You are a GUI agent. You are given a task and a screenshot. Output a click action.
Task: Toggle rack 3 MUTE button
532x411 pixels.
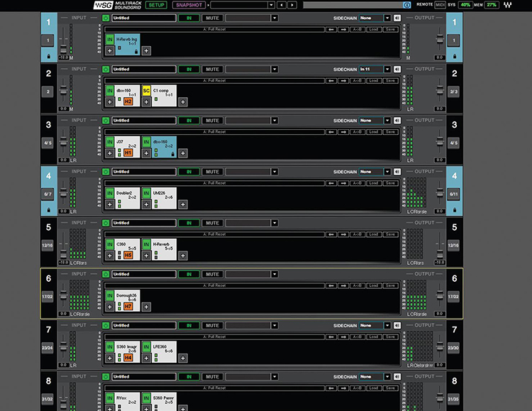[212, 121]
